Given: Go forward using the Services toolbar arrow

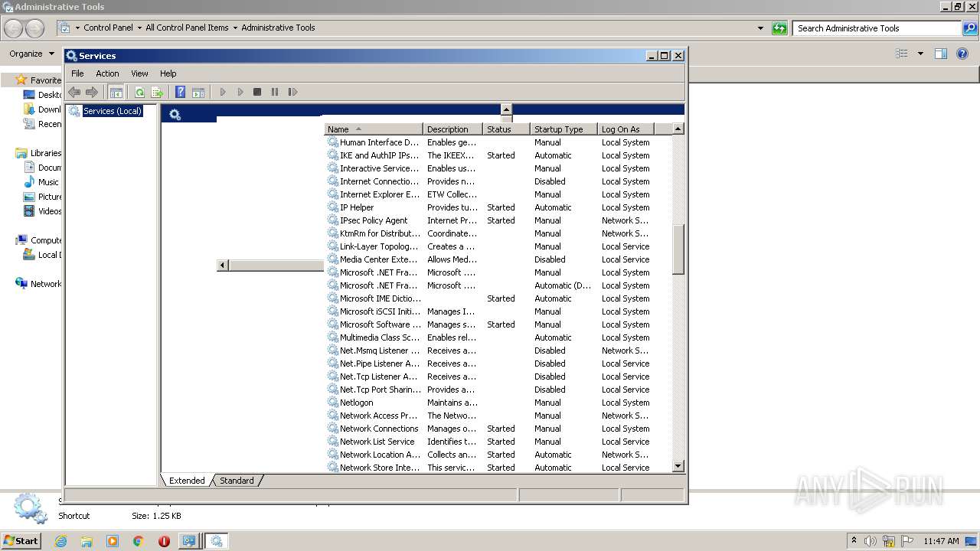Looking at the screenshot, I should (92, 92).
